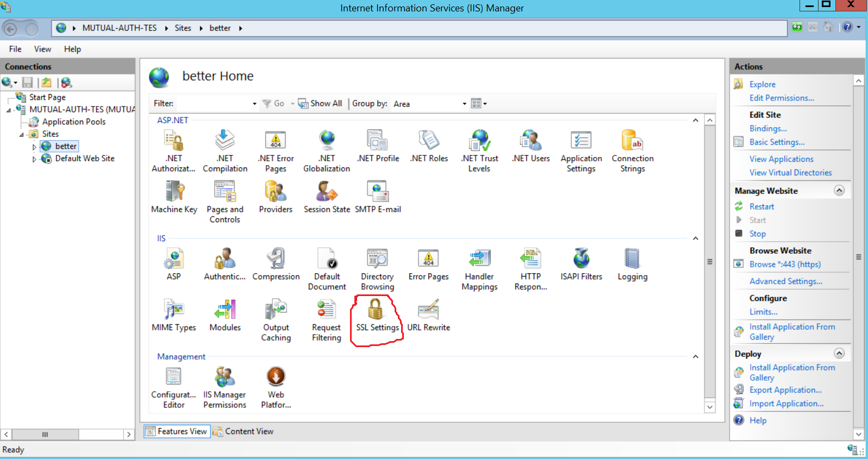
Task: Open the File menu
Action: click(x=15, y=49)
